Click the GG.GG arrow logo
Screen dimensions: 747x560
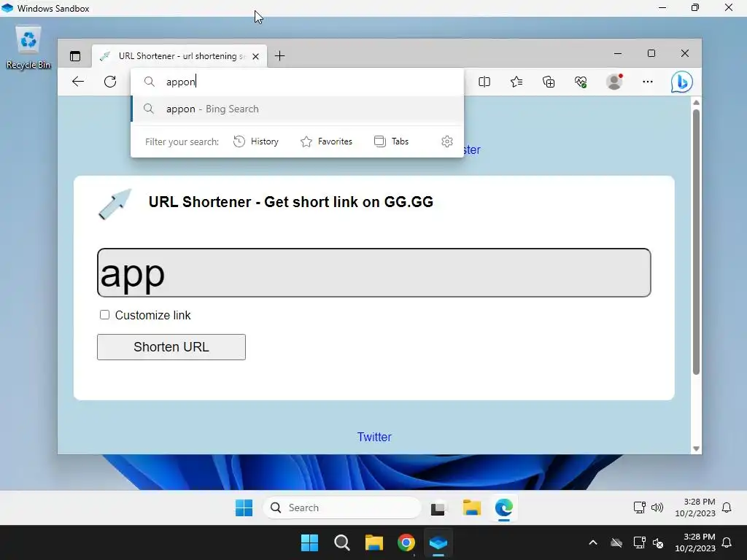pos(115,204)
